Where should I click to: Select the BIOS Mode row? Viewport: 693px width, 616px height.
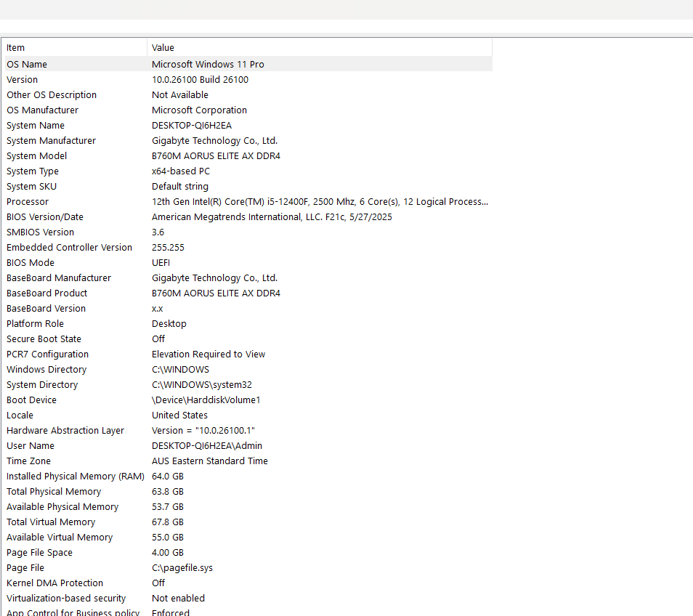pos(248,262)
